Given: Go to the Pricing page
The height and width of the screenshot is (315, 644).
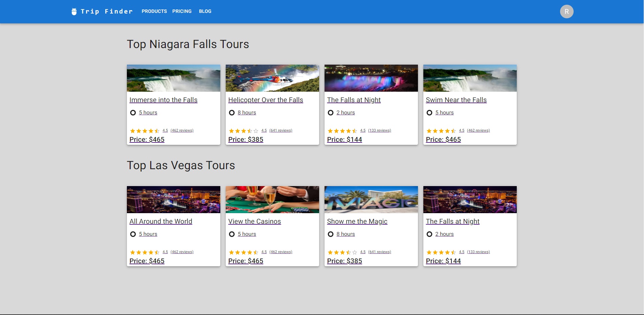Looking at the screenshot, I should tap(182, 12).
